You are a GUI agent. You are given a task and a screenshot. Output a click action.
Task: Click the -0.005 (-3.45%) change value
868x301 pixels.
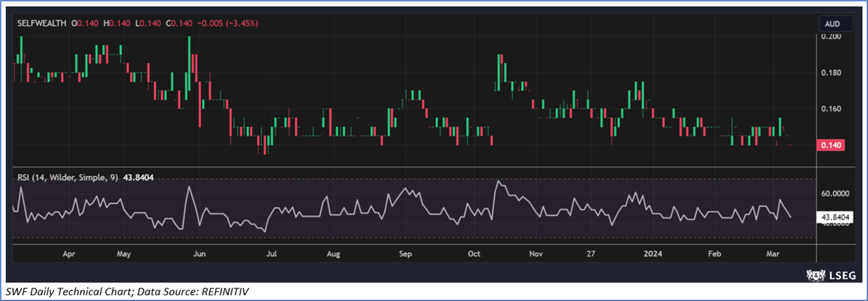[x=227, y=24]
